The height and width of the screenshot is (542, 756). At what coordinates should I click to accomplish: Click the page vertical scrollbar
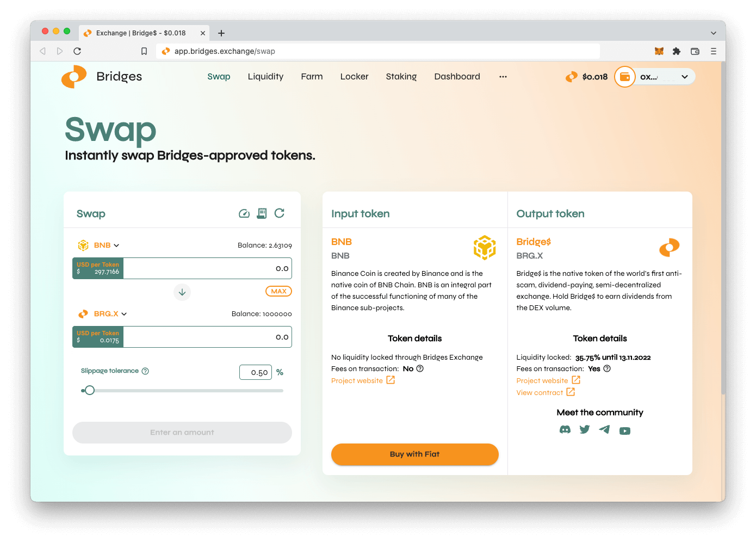723,229
